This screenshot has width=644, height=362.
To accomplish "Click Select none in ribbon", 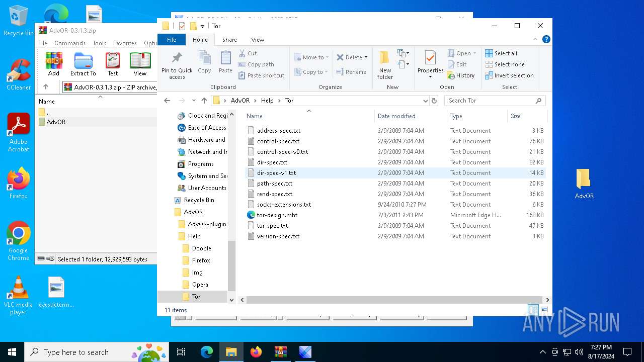I will tap(505, 64).
